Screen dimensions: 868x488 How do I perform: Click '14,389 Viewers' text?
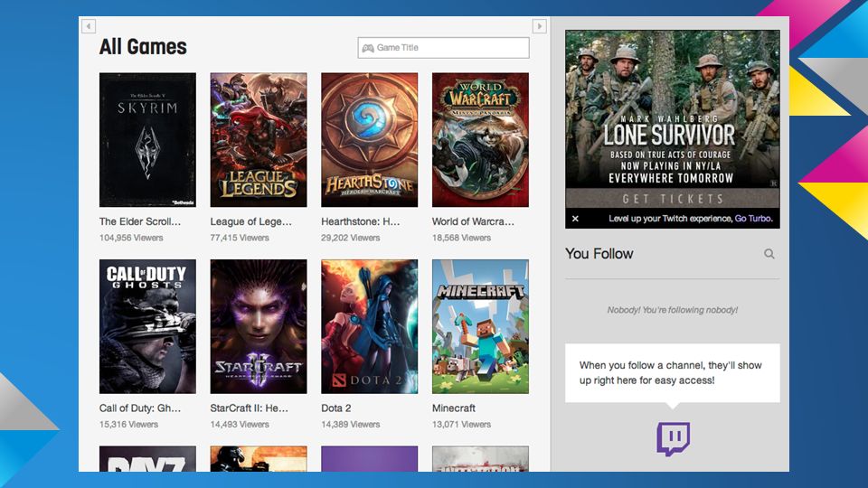pyautogui.click(x=351, y=425)
